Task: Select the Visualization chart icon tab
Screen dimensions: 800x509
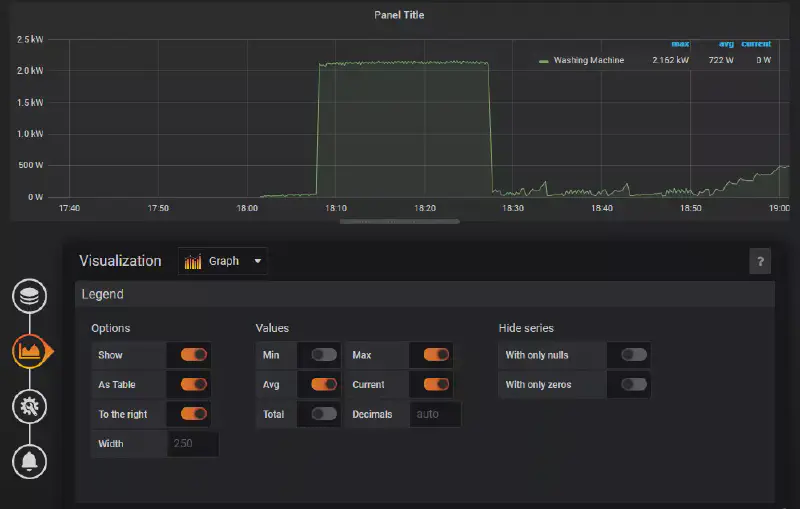Action: (x=30, y=351)
